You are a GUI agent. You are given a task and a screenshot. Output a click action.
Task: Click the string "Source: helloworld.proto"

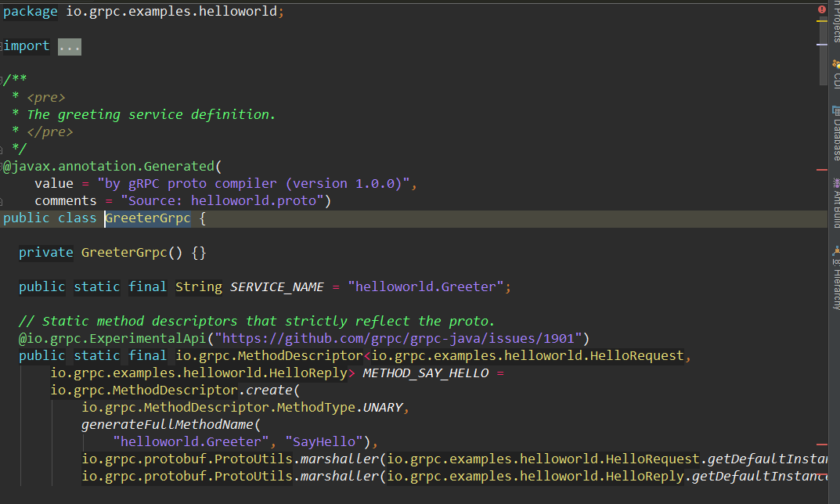[222, 201]
